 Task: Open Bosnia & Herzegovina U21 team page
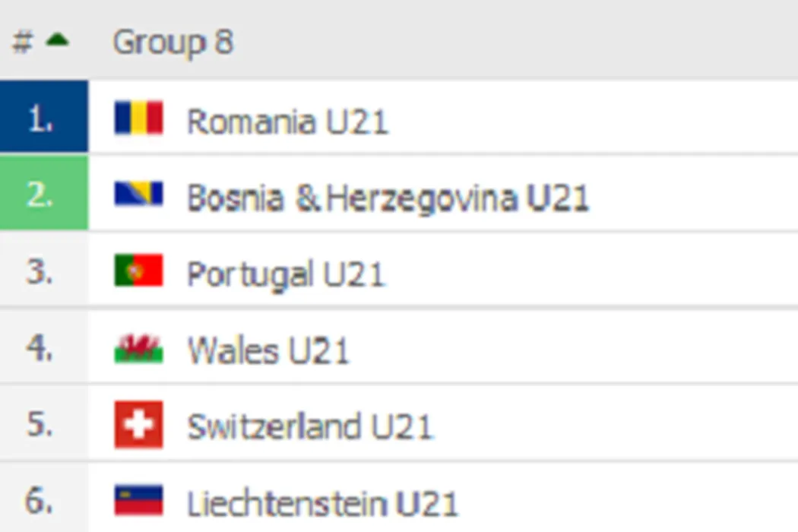tap(388, 198)
